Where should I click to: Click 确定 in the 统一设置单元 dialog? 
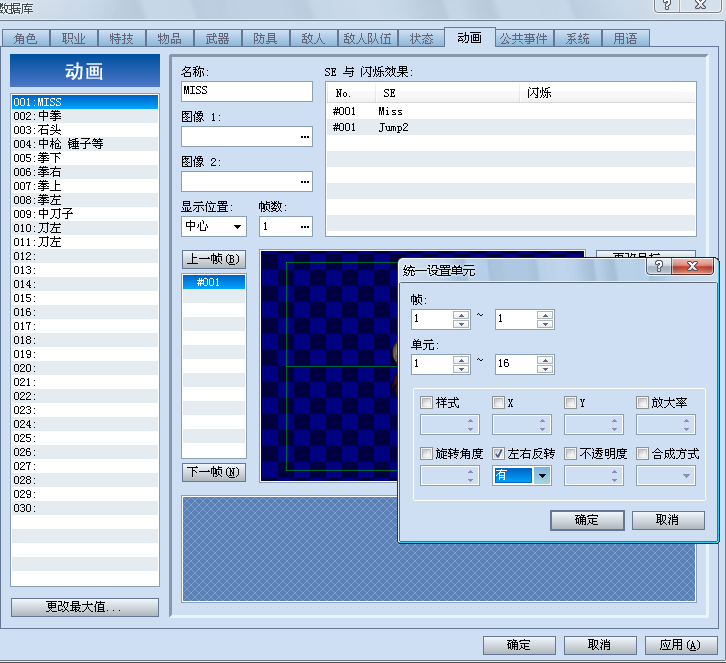[x=587, y=520]
